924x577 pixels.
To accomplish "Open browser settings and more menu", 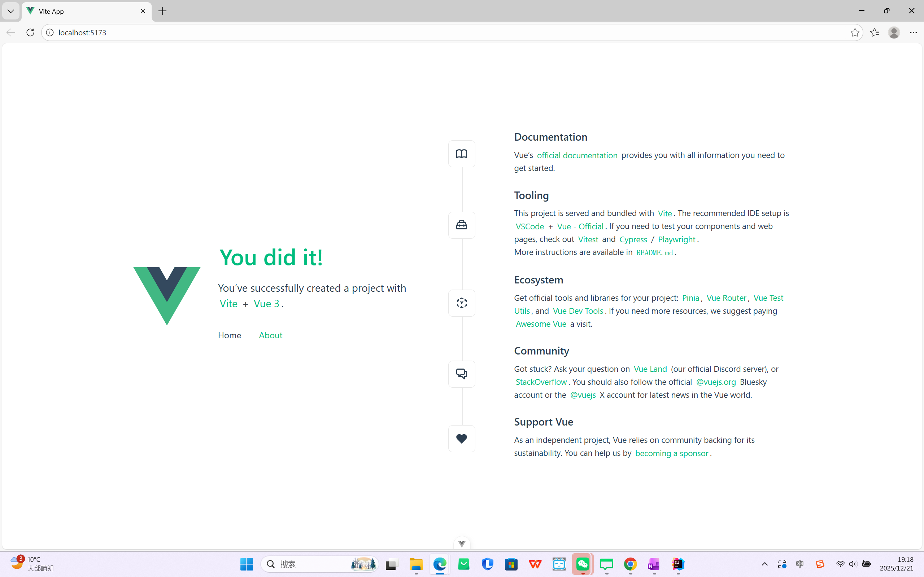I will click(x=913, y=32).
